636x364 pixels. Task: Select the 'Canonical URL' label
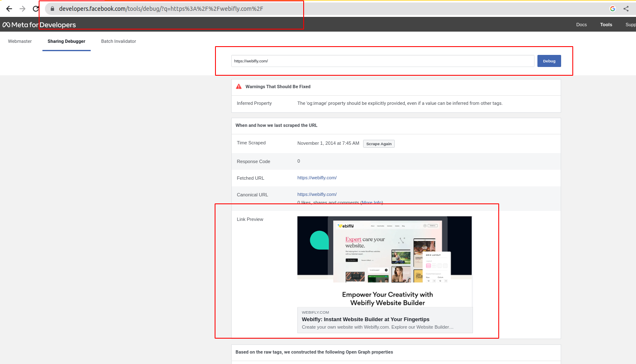tap(252, 195)
